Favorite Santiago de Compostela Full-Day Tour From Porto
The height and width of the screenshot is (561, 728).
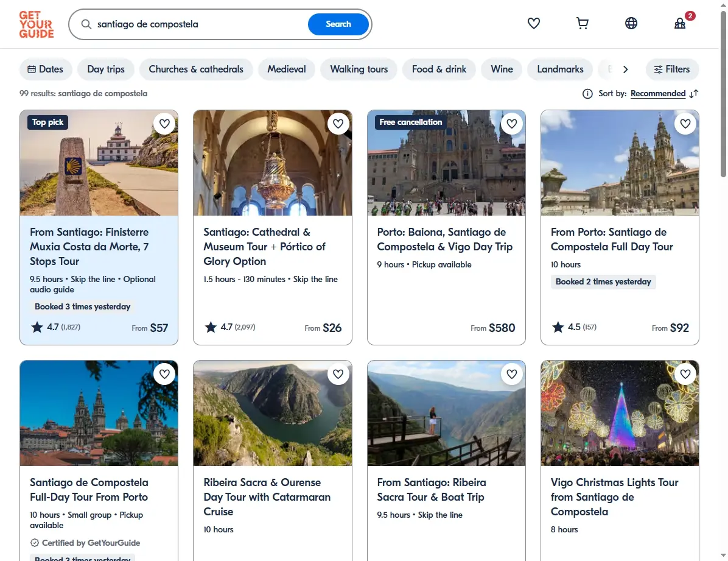[x=164, y=374]
